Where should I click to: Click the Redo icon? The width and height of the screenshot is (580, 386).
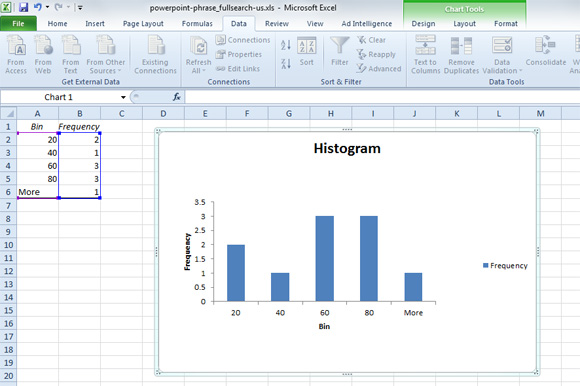[58, 7]
